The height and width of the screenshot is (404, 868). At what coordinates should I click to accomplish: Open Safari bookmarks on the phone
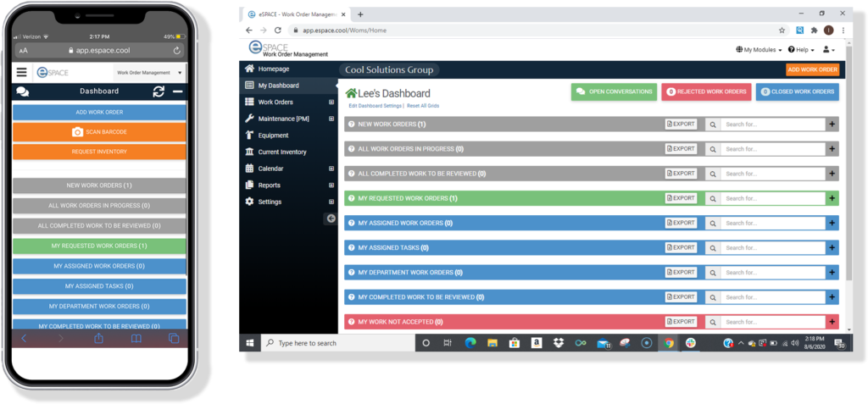tap(136, 339)
